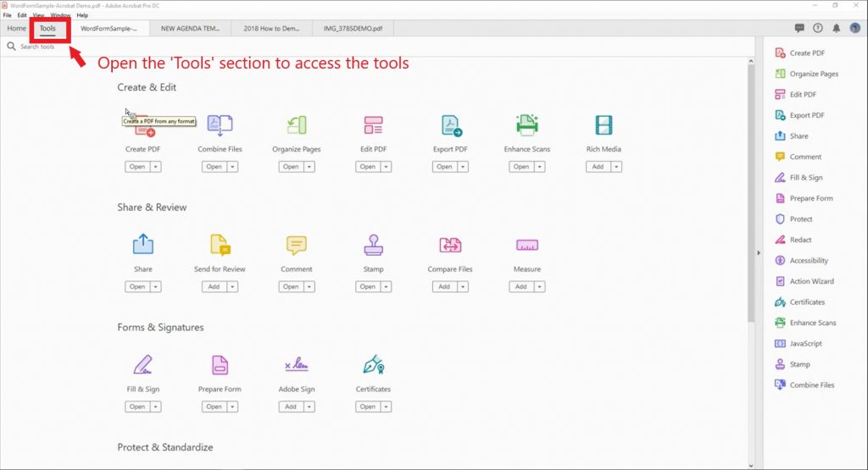
Task: Open the help question mark icon
Action: [818, 28]
